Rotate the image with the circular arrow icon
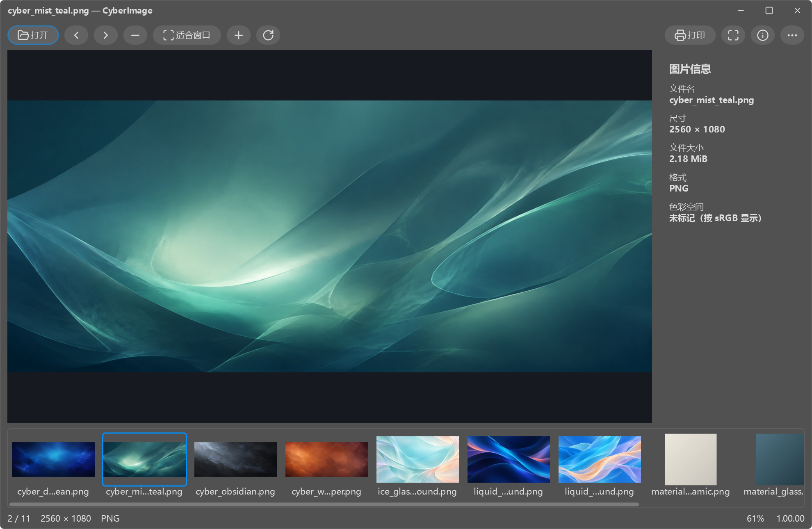 click(268, 35)
